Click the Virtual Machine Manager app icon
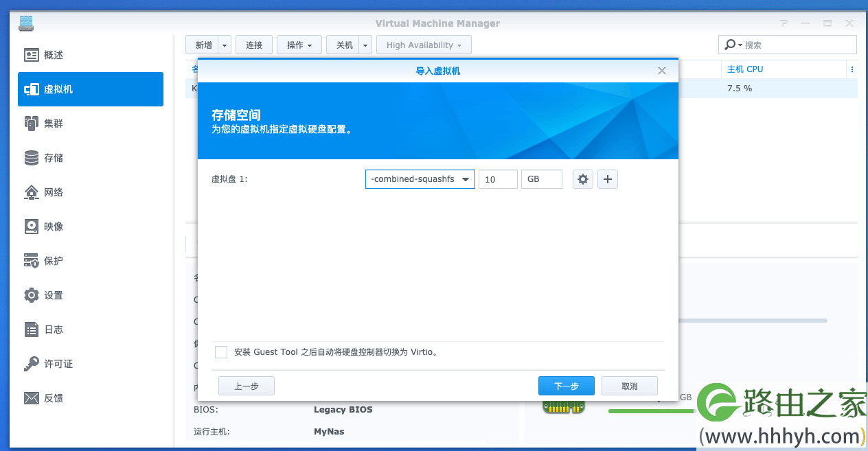This screenshot has height=451, width=868. (x=26, y=23)
